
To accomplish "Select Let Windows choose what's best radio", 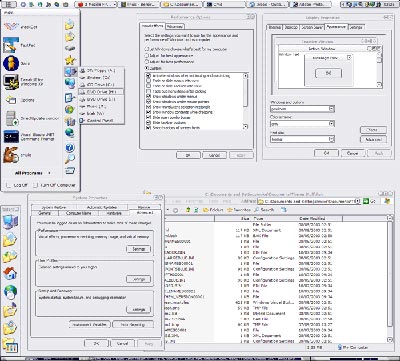I will [146, 49].
